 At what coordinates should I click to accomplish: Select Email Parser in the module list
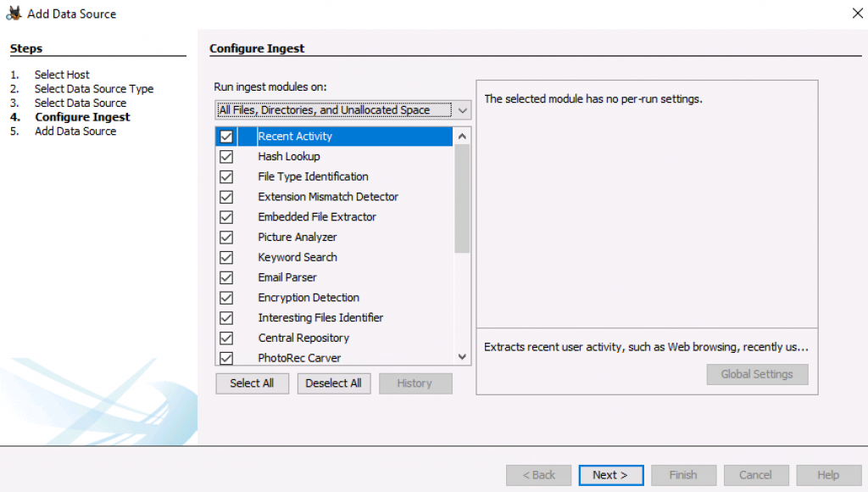(287, 277)
